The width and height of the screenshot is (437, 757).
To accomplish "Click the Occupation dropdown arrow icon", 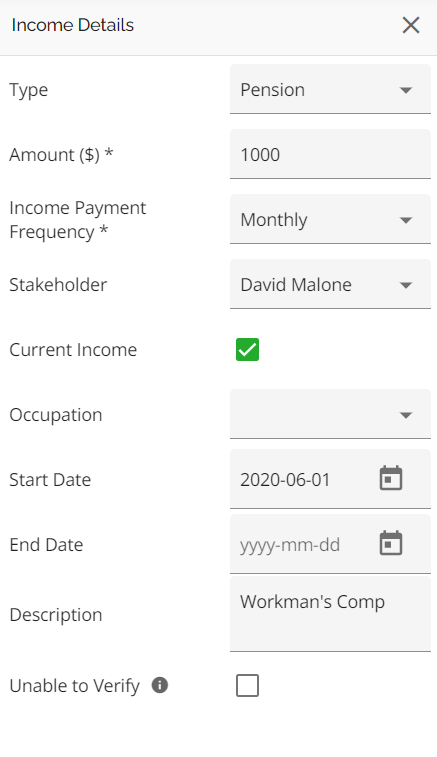I will 406,415.
